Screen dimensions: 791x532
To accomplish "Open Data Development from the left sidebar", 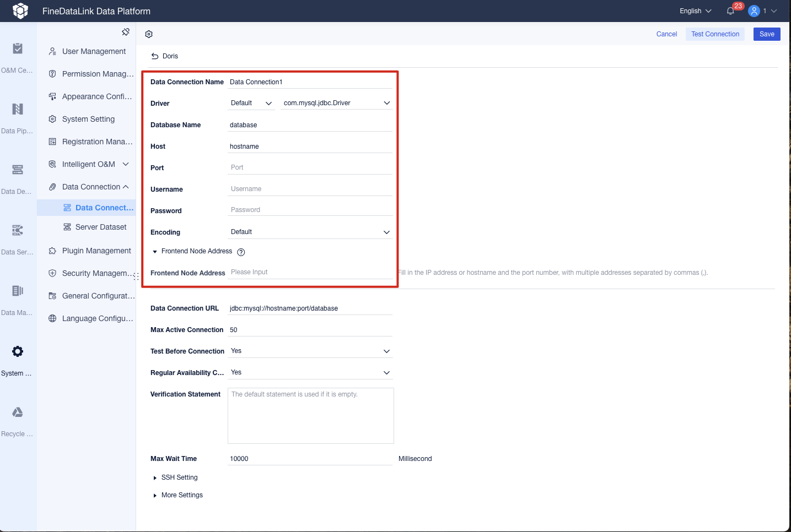I will point(17,176).
